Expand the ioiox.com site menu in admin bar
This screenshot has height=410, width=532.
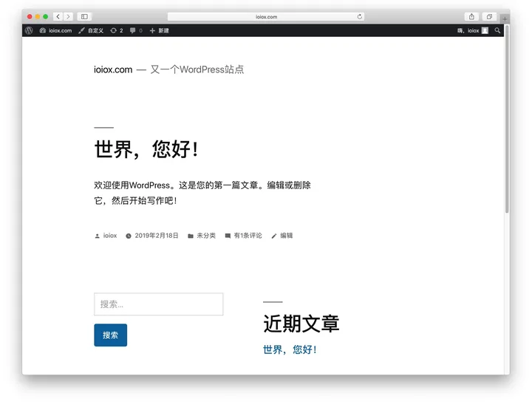pyautogui.click(x=56, y=30)
